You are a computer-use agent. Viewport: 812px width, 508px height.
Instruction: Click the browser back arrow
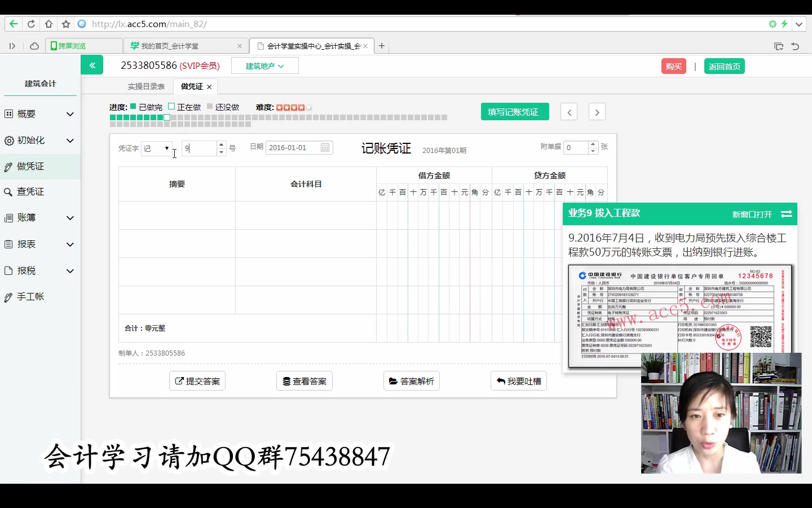point(14,24)
